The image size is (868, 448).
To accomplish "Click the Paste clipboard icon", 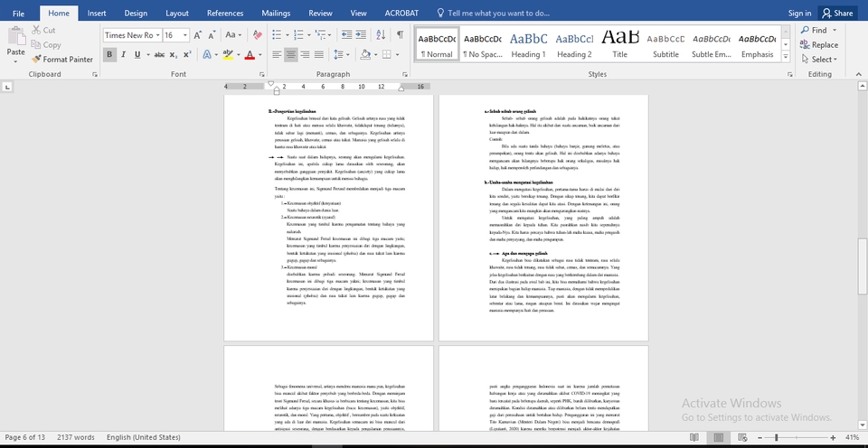I will point(15,36).
